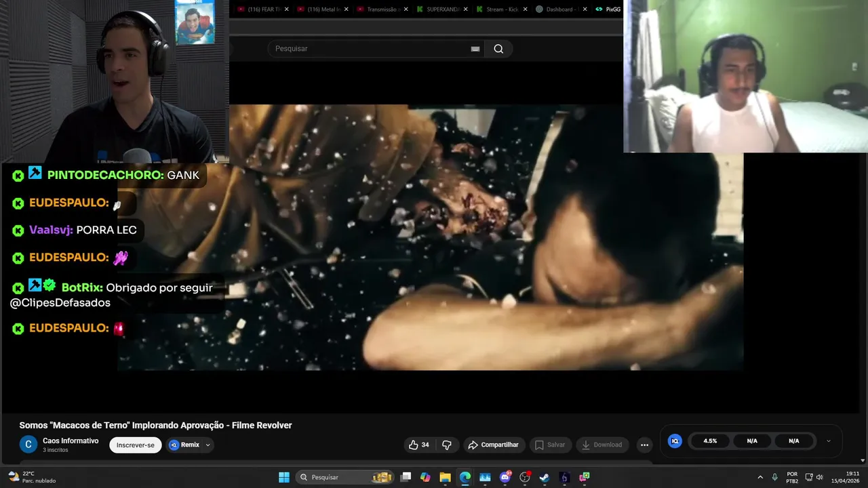Open OBS Studio from the taskbar
Viewport: 868px width, 488px height.
pos(525,477)
